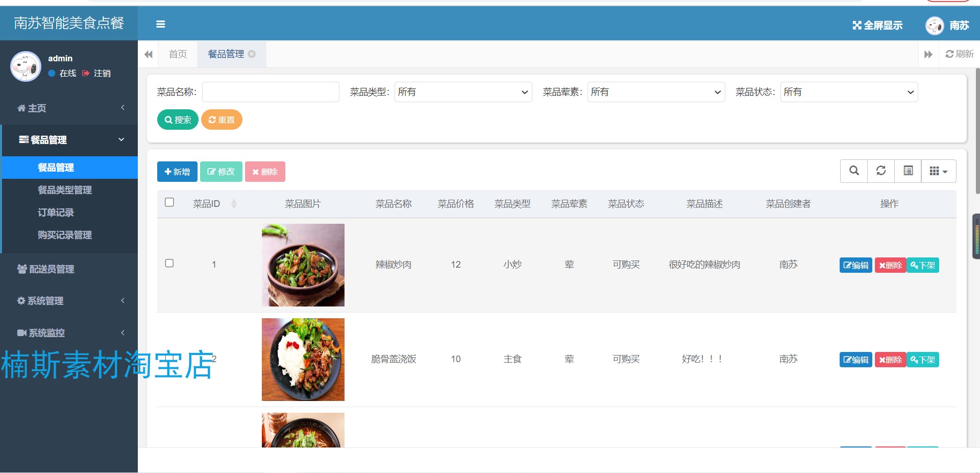The width and height of the screenshot is (980, 473).
Task: Click the 辣椒炒肉 dish image
Action: (303, 265)
